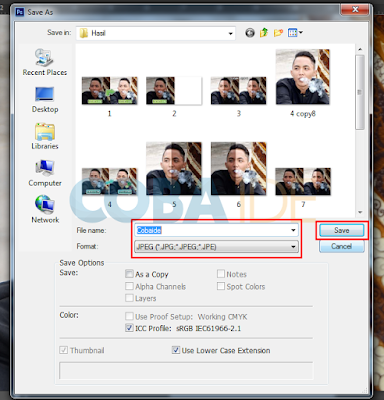Image resolution: width=384 pixels, height=400 pixels.
Task: Open Recent Places in the sidebar
Action: [x=45, y=62]
